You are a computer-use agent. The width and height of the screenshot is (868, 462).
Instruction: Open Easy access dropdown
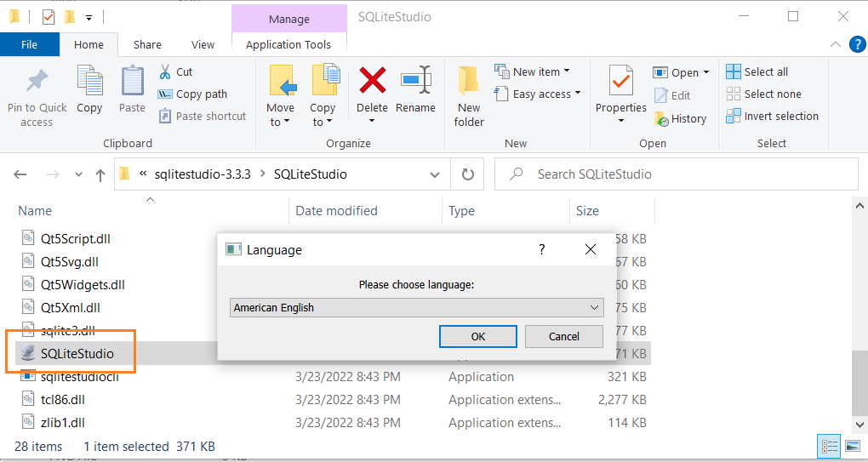pyautogui.click(x=538, y=94)
